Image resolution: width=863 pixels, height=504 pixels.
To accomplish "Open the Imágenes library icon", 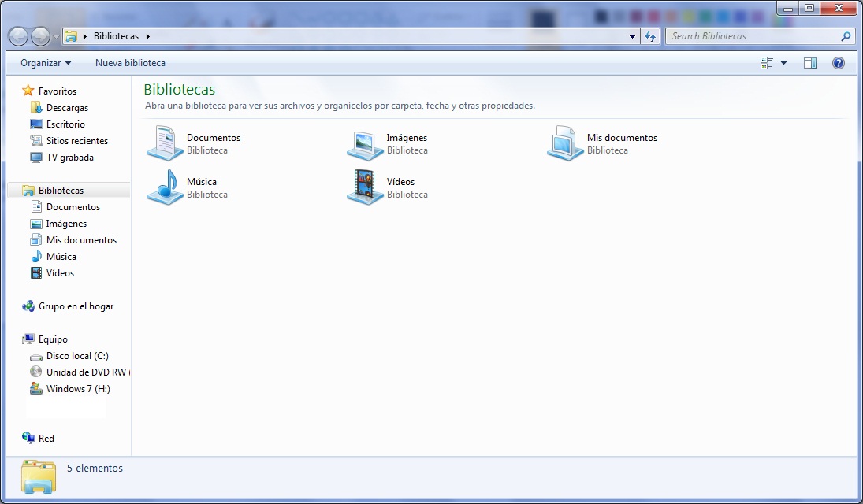I will pos(366,143).
